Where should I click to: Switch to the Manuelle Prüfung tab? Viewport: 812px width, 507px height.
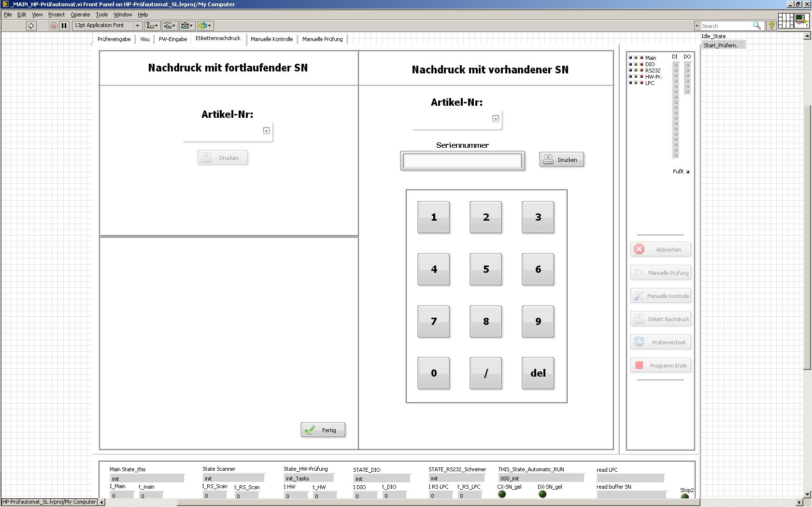[323, 39]
